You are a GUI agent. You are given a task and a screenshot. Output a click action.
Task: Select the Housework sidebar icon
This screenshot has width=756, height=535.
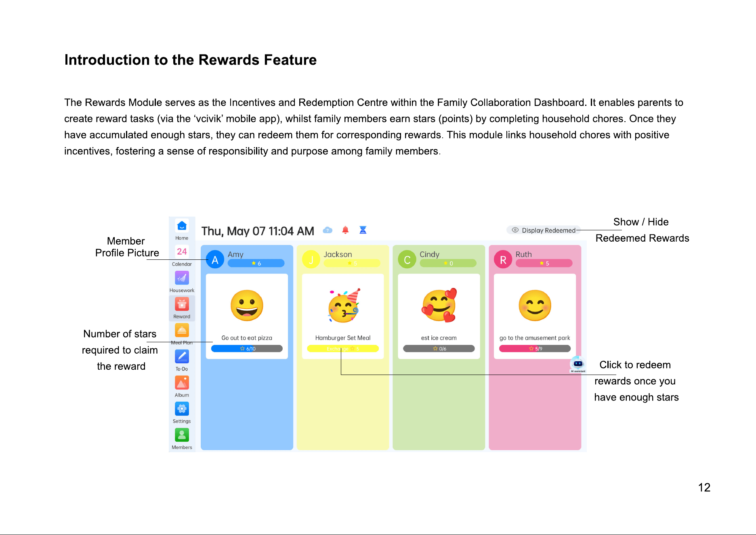tap(182, 278)
